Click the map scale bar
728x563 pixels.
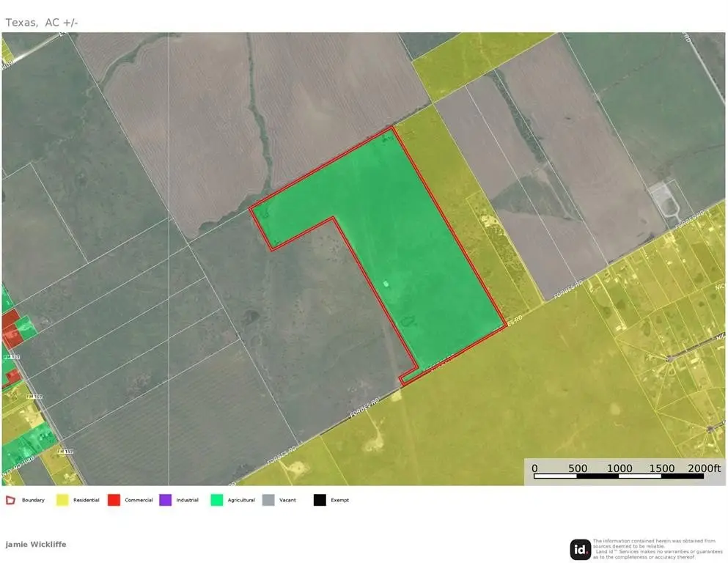619,476
